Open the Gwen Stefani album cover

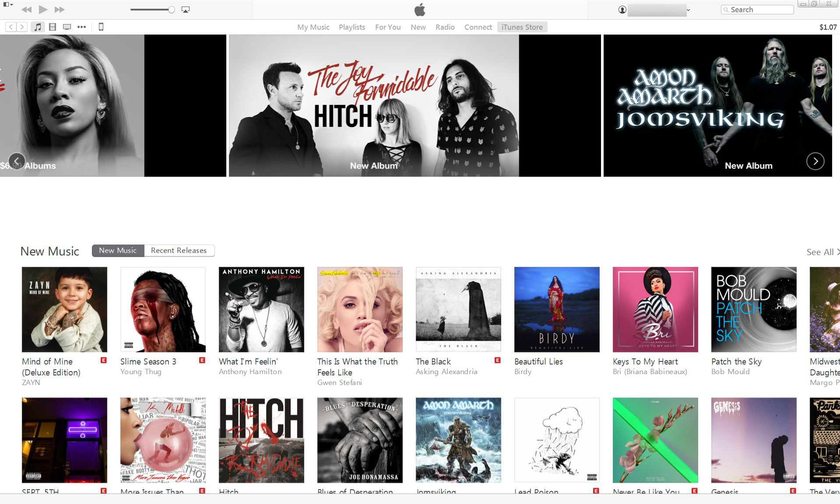pyautogui.click(x=360, y=309)
